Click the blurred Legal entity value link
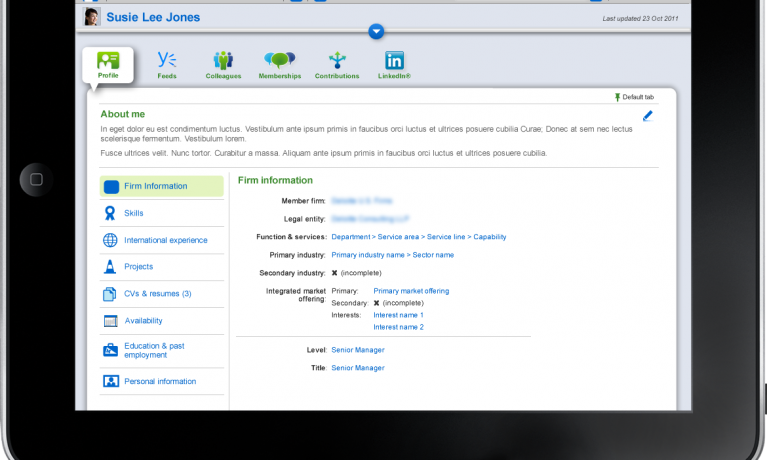 click(x=370, y=219)
